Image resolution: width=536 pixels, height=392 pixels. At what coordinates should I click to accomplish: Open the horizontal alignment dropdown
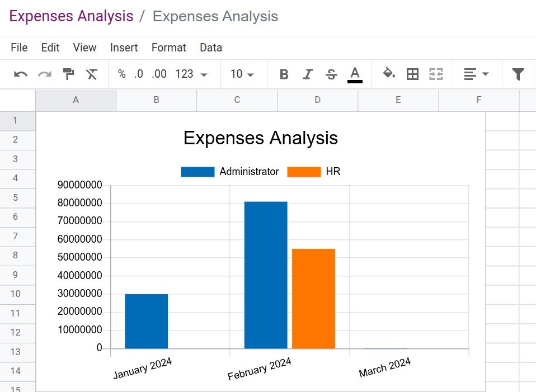pos(477,74)
